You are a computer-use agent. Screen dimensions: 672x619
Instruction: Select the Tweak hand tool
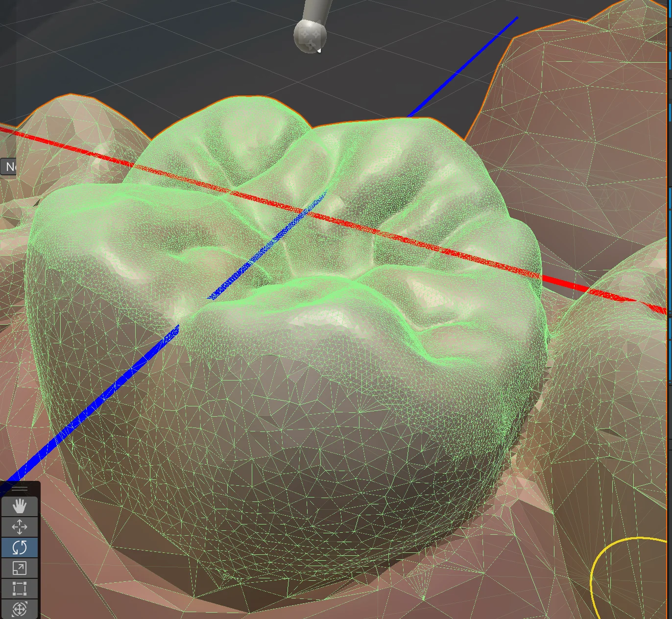19,506
